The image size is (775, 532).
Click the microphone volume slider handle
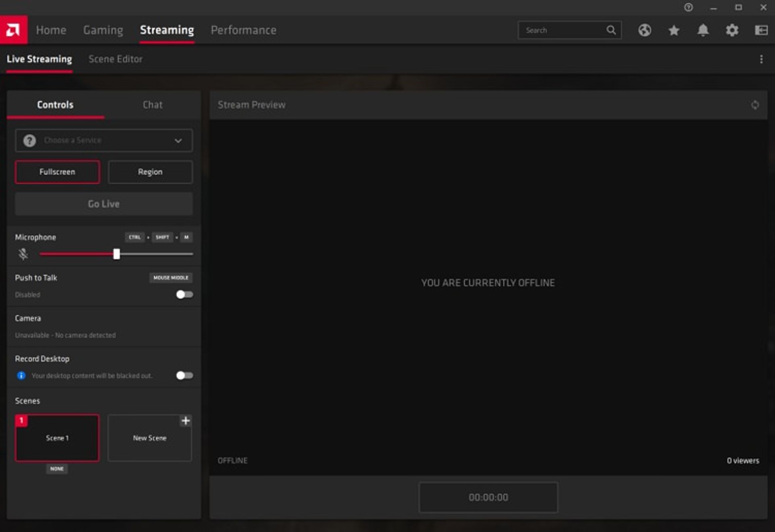point(116,254)
